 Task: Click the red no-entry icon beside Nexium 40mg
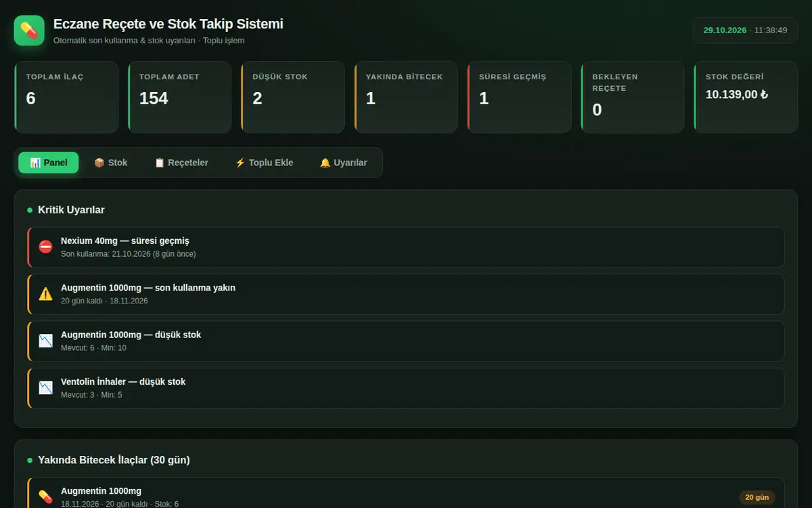coord(45,247)
